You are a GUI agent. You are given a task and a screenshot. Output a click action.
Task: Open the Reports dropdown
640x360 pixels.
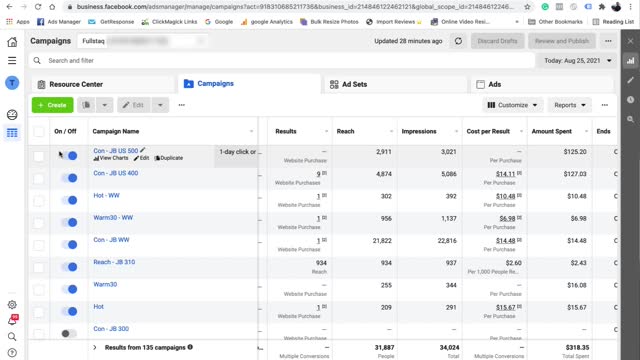coord(569,105)
